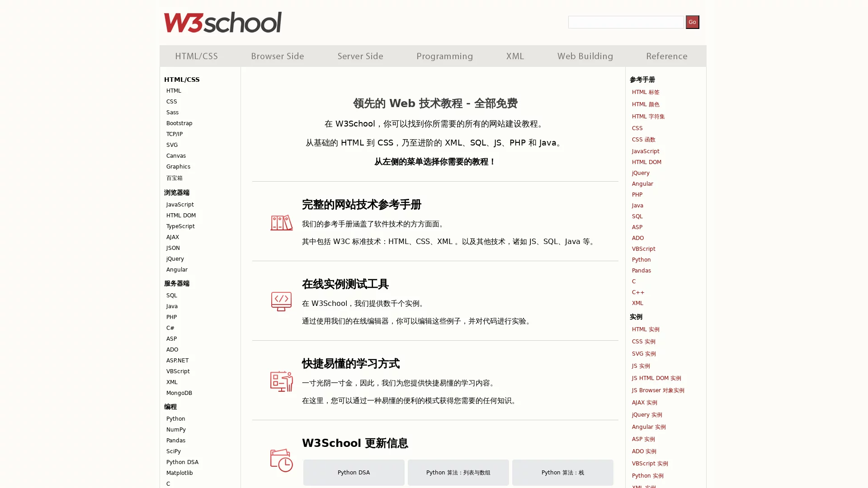The image size is (868, 488).
Task: Click the Python 算法：栈 card
Action: 562,472
